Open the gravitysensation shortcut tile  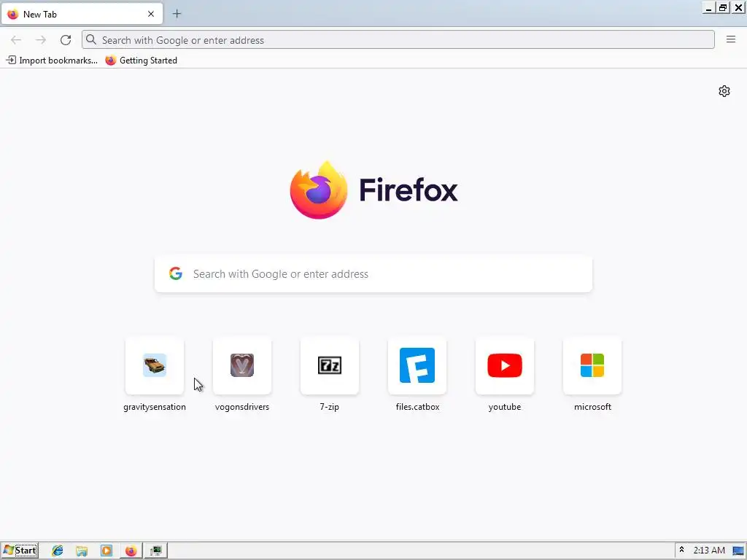coord(155,366)
